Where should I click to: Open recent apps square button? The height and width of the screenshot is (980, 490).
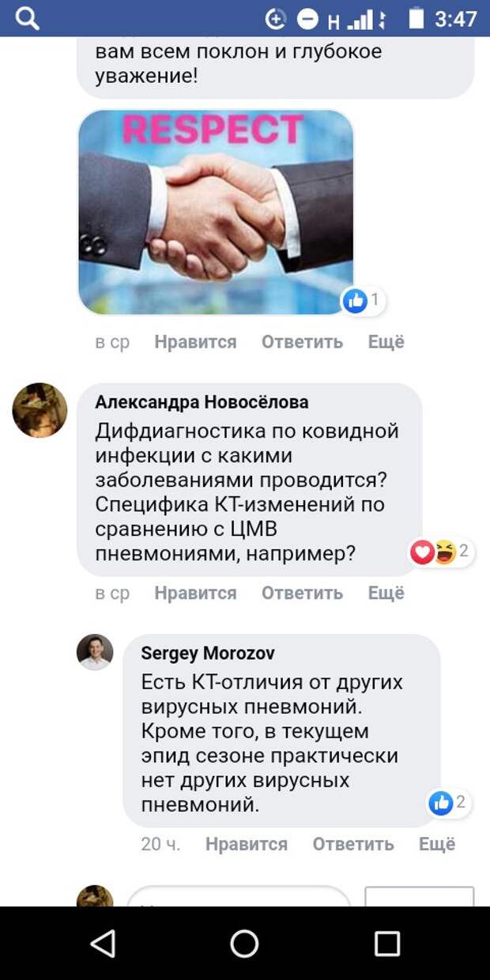point(387,943)
